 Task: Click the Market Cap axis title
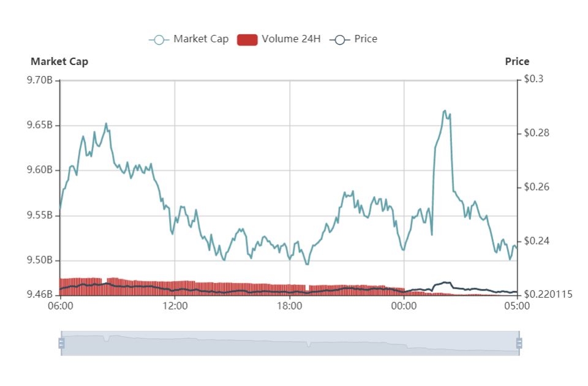pos(59,61)
